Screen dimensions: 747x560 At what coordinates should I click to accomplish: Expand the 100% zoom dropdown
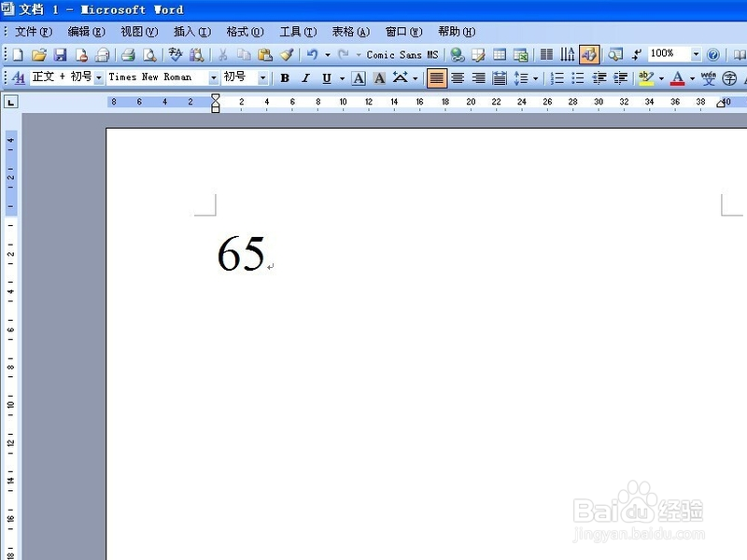pos(696,54)
